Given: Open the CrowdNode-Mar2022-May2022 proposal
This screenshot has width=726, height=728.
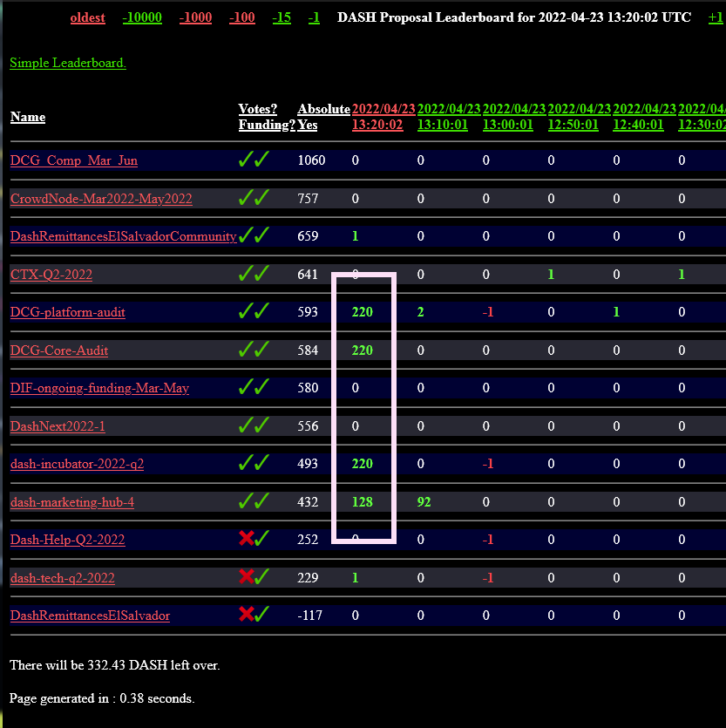Looking at the screenshot, I should [x=101, y=199].
